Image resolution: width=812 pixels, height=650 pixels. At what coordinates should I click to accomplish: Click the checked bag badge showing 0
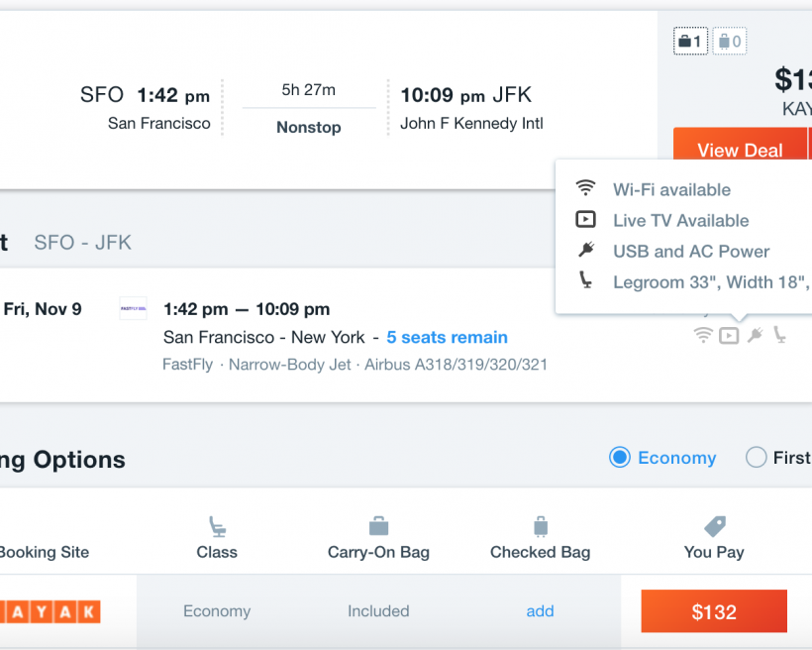coord(729,41)
